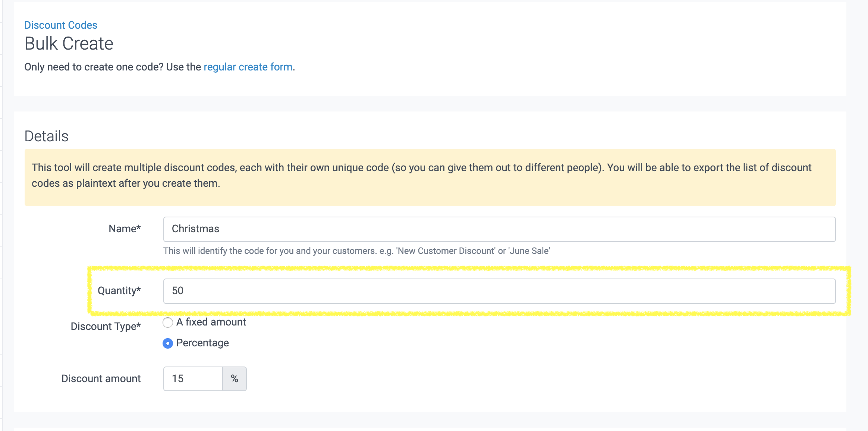Screen dimensions: 868x431
Task: Click the 'Percentage' option label text
Action: [x=202, y=343]
